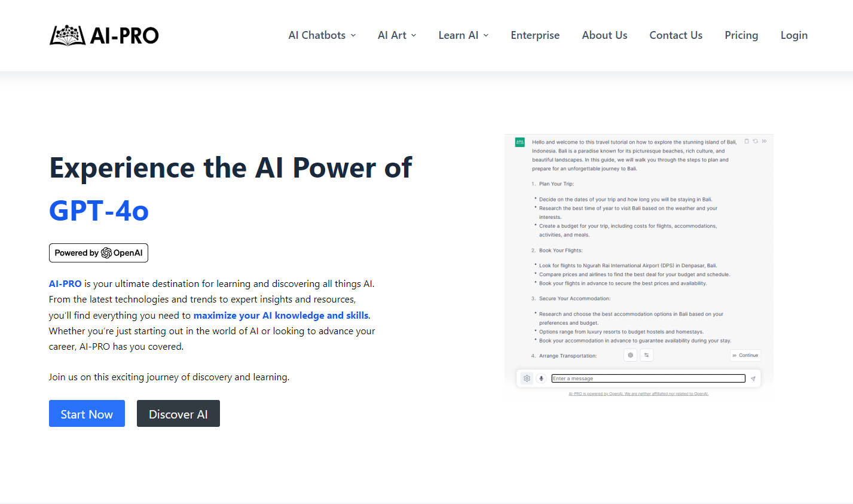
Task: Click the blue Start Now button
Action: (87, 414)
